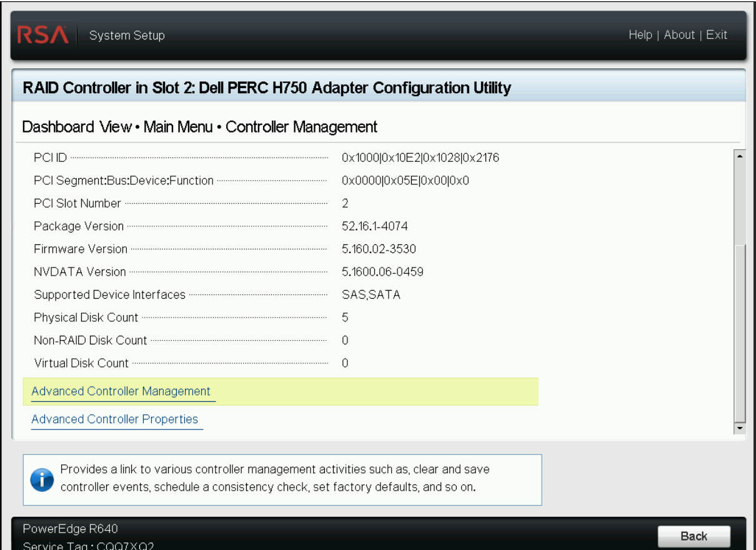Image resolution: width=756 pixels, height=550 pixels.
Task: Click the PCI Segment:Bus:Device:Function label
Action: [124, 181]
